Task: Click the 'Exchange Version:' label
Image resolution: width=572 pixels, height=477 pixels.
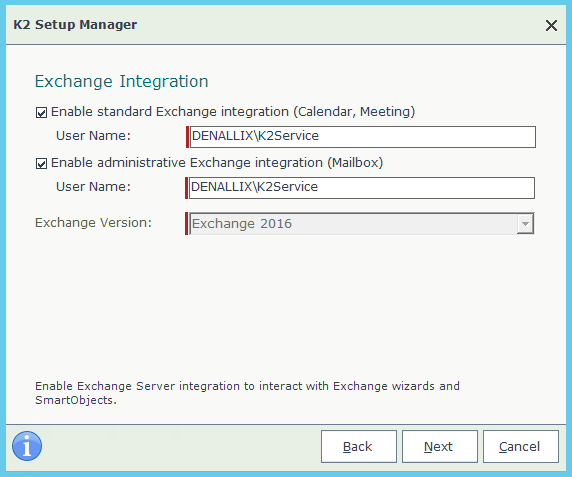Action: click(x=93, y=222)
